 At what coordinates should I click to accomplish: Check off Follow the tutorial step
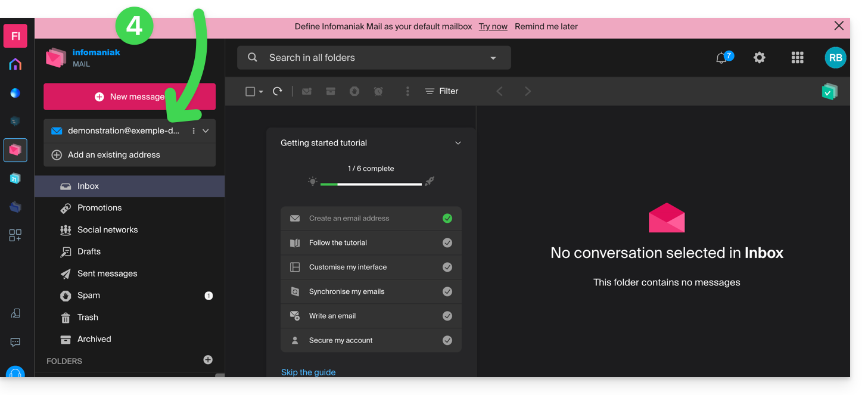[447, 243]
